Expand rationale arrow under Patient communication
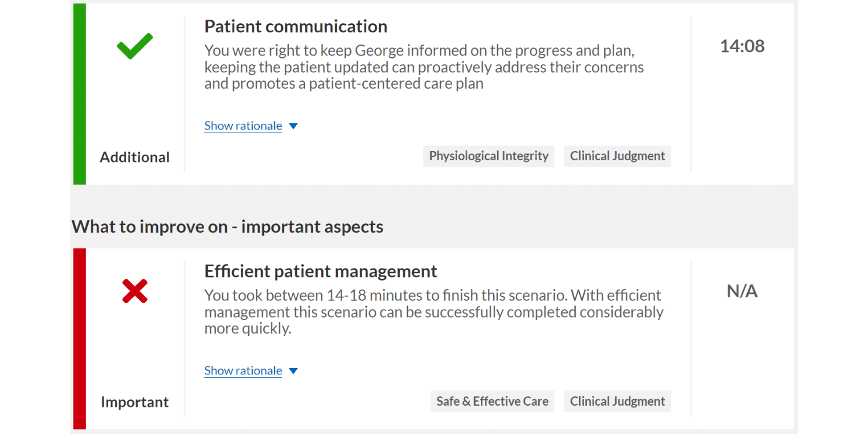 (293, 126)
